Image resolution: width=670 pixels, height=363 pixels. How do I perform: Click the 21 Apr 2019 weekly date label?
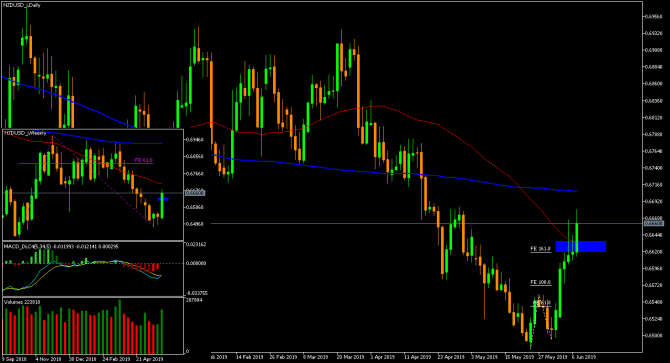pos(150,359)
